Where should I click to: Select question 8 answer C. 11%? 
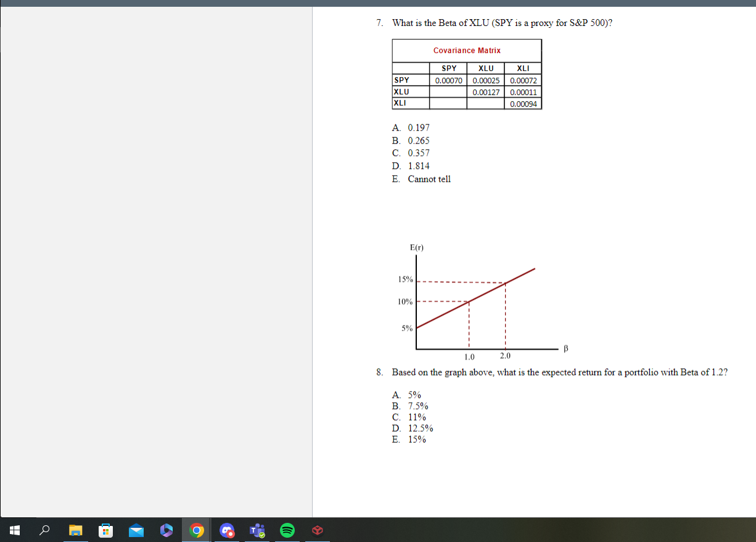[409, 417]
